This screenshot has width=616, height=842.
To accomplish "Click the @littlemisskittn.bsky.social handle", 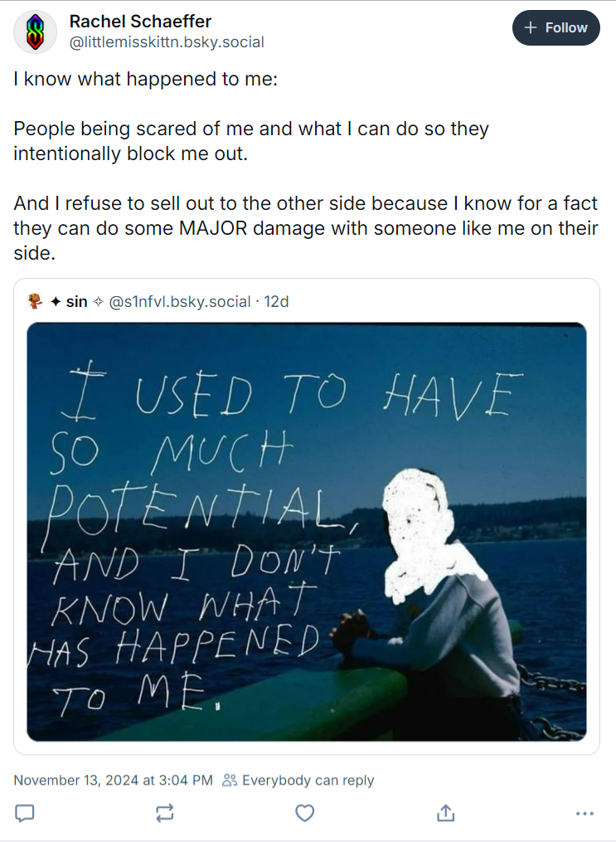I will tap(167, 41).
